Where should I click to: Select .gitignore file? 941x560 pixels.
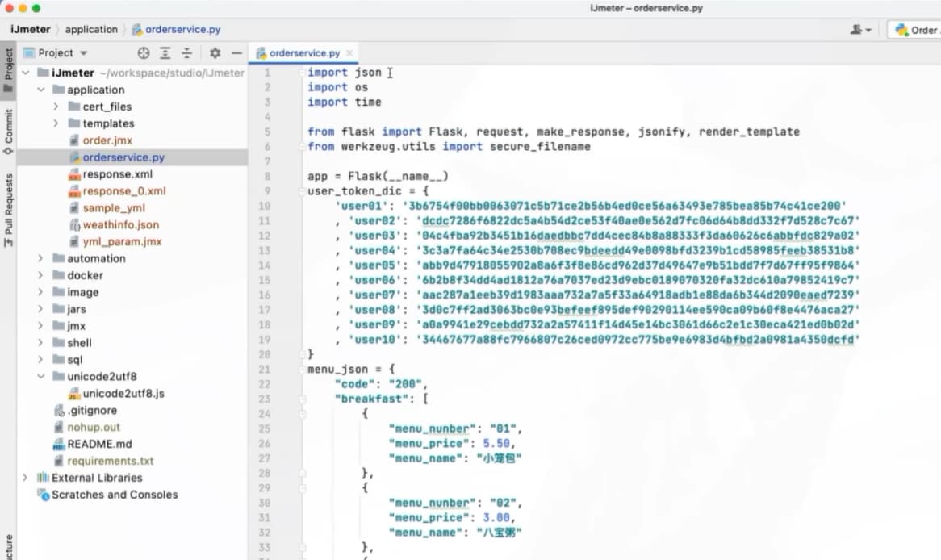click(x=92, y=410)
